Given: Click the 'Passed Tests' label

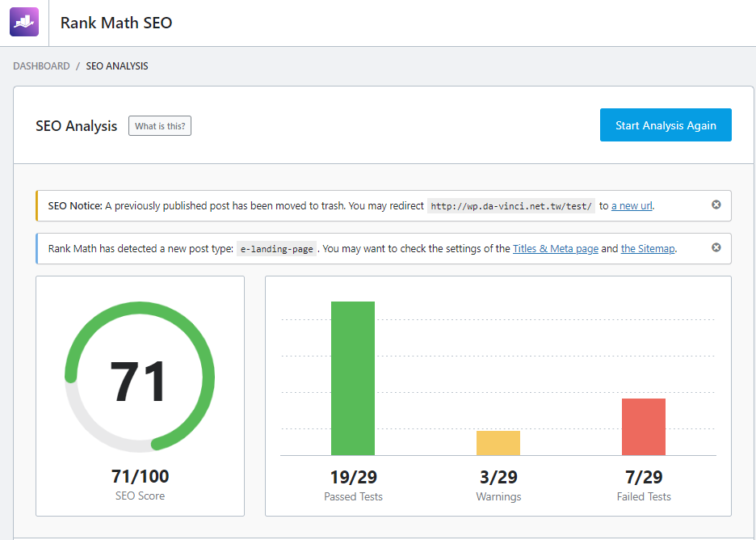Looking at the screenshot, I should point(353,496).
